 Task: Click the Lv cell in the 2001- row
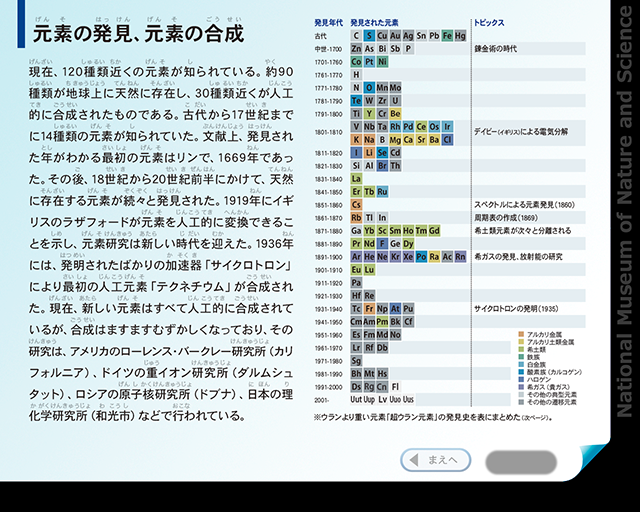point(382,400)
